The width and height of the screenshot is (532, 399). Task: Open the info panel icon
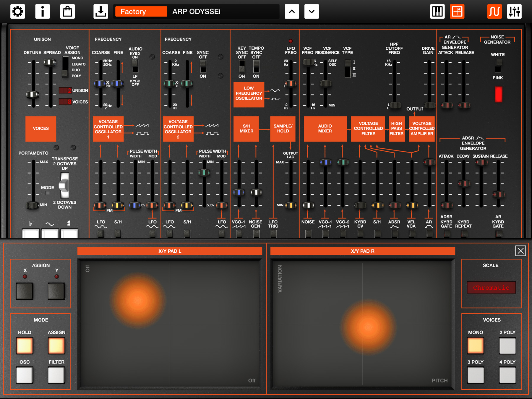tap(43, 11)
